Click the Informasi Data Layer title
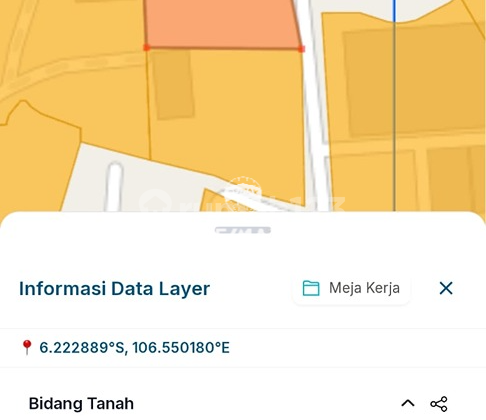486x420 pixels. click(114, 289)
